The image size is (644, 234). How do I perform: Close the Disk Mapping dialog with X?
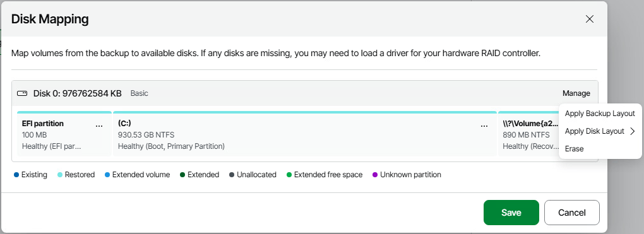click(589, 19)
